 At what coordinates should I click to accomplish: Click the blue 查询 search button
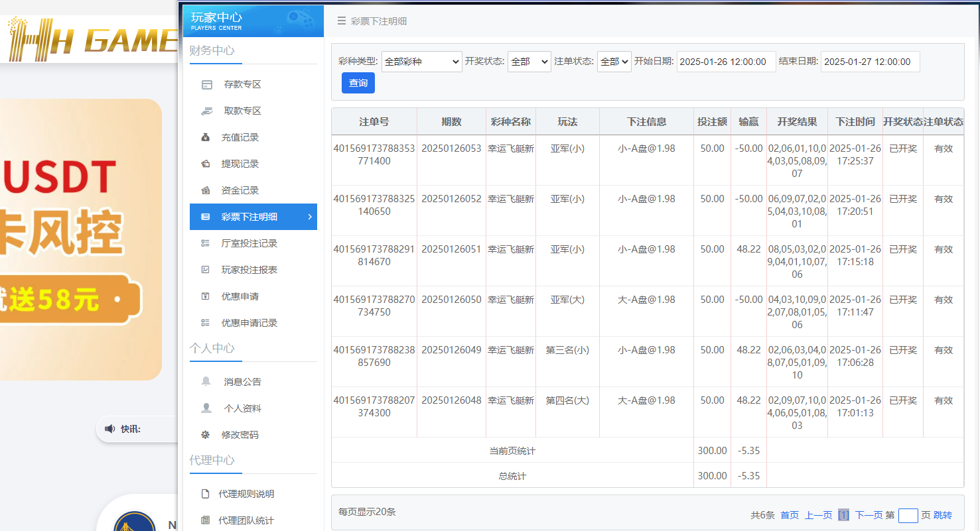[358, 83]
